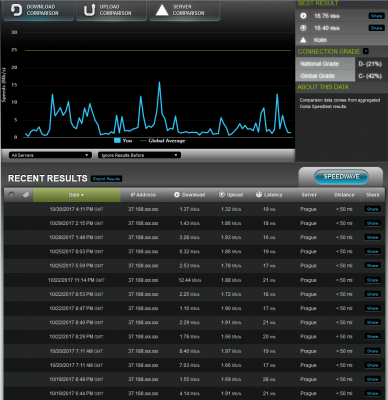The height and width of the screenshot is (400, 388).
Task: Click the You legend color swatch
Action: [x=117, y=141]
